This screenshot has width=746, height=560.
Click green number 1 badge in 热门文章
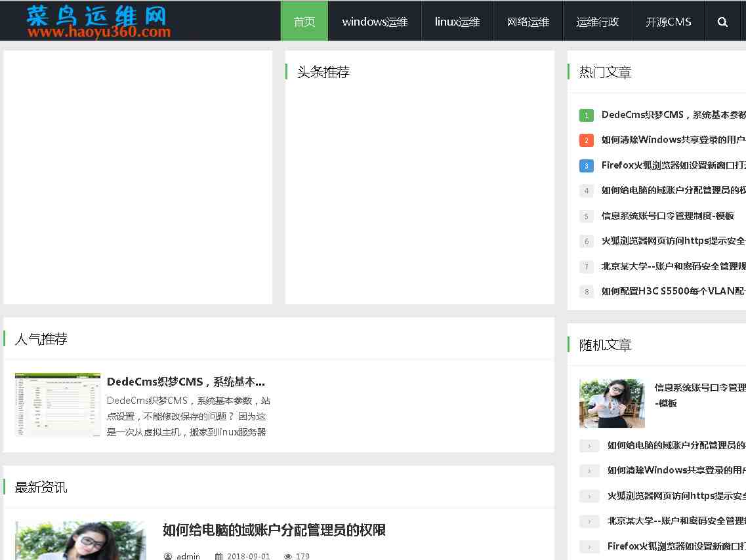(x=586, y=115)
